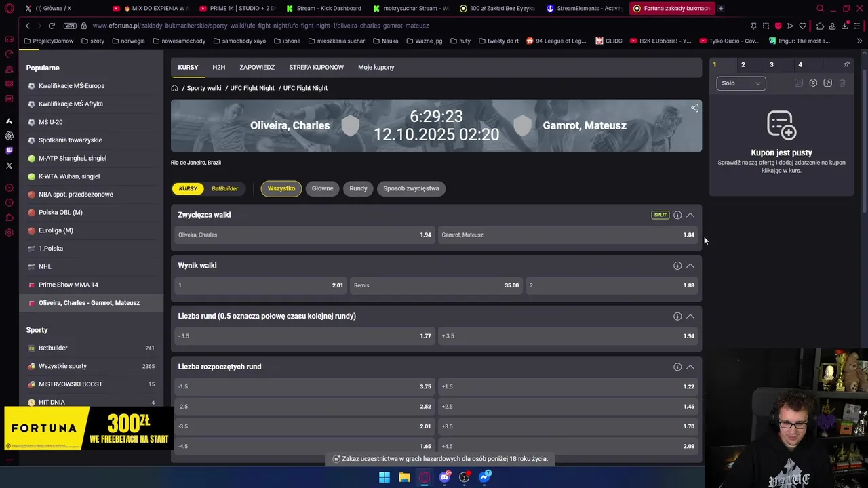Switch to Stream - Kick Dashboard browser tab
Viewport: 868px width, 488px height.
click(324, 9)
